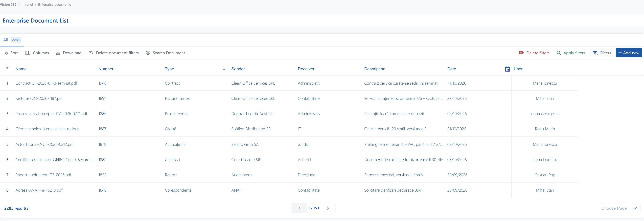Click user Ioana Georgescu cell
The width and height of the screenshot is (644, 221).
[x=545, y=113]
